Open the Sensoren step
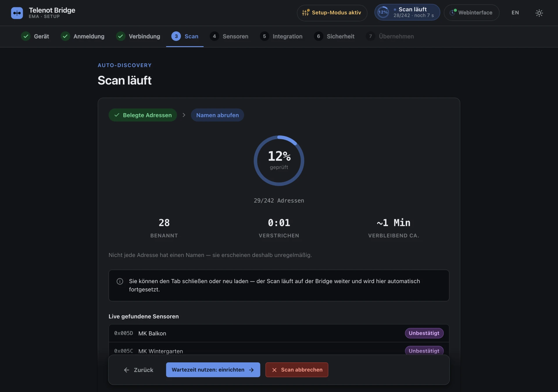The image size is (558, 392). [229, 36]
